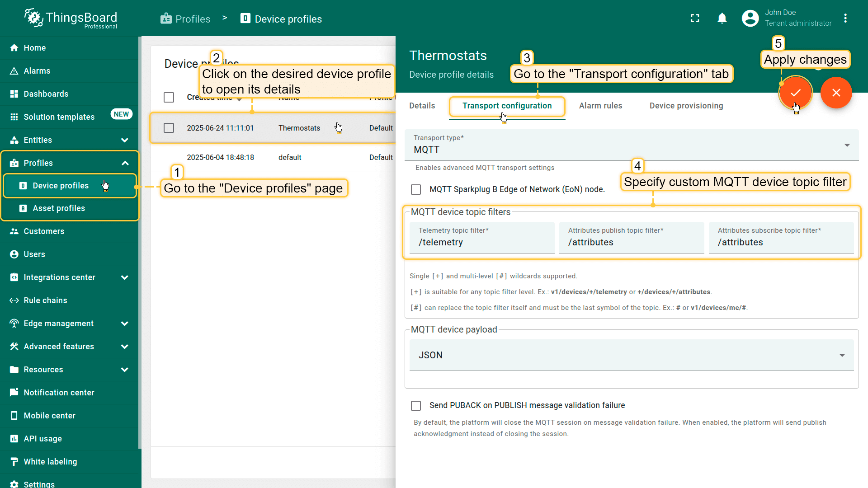Viewport: 868px width, 488px height.
Task: Open notifications bell icon
Action: point(722,18)
